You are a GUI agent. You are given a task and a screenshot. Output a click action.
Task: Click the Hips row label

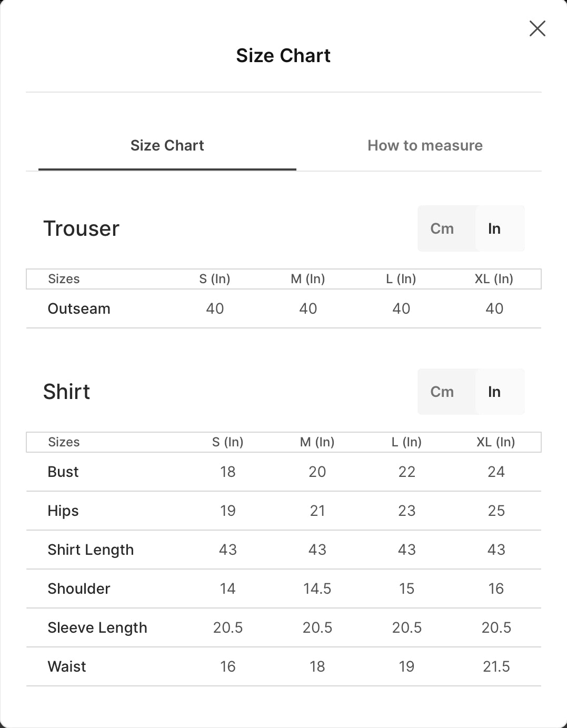click(x=63, y=511)
